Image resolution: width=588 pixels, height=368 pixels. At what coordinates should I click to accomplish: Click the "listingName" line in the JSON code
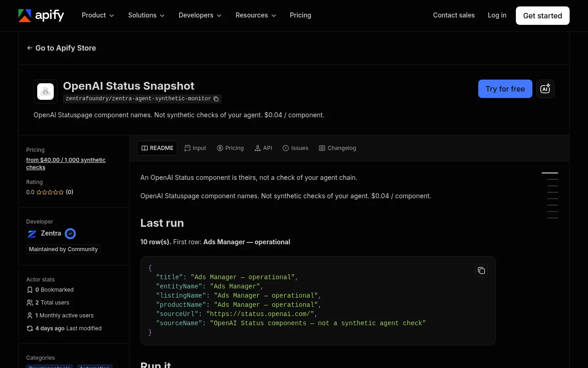239,296
